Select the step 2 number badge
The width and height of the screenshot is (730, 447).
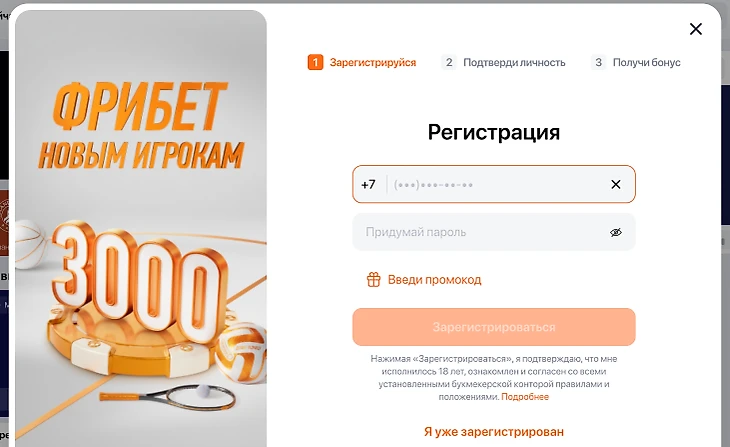(449, 62)
